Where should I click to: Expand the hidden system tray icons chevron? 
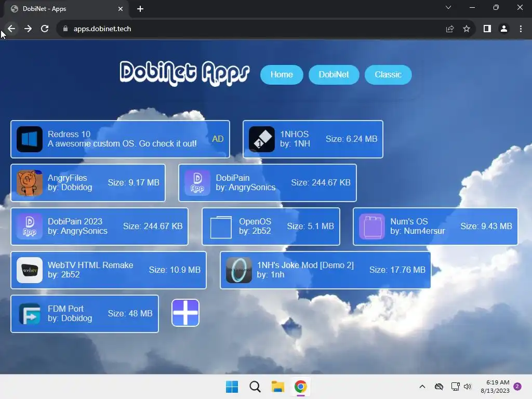click(x=422, y=387)
